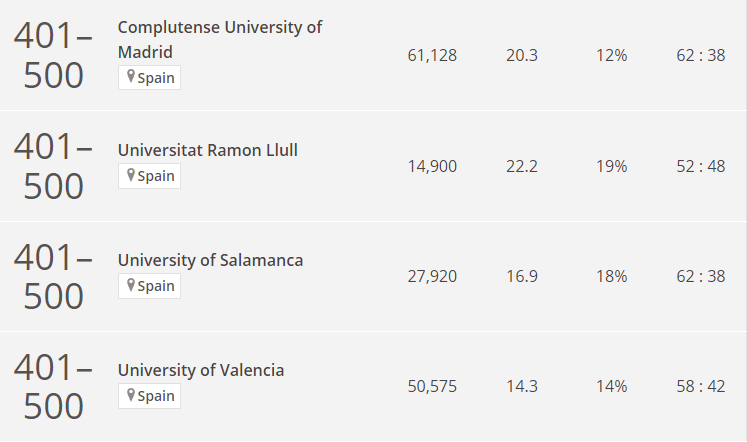747x442 pixels.
Task: Click location pin icon for Valencia
Action: tap(131, 395)
